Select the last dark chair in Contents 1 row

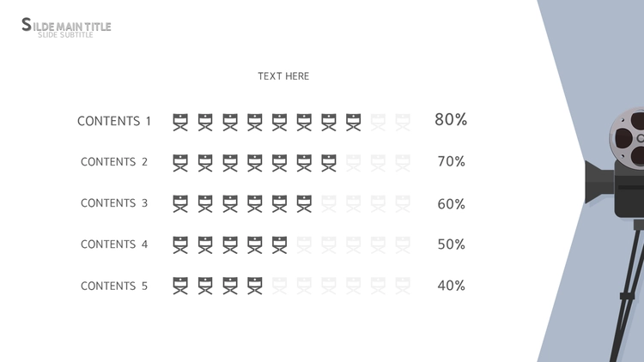pyautogui.click(x=353, y=122)
